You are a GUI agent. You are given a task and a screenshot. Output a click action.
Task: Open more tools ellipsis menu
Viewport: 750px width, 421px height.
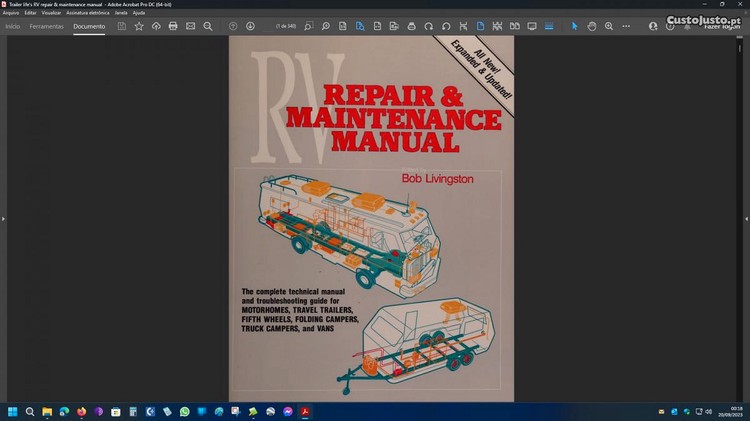627,26
